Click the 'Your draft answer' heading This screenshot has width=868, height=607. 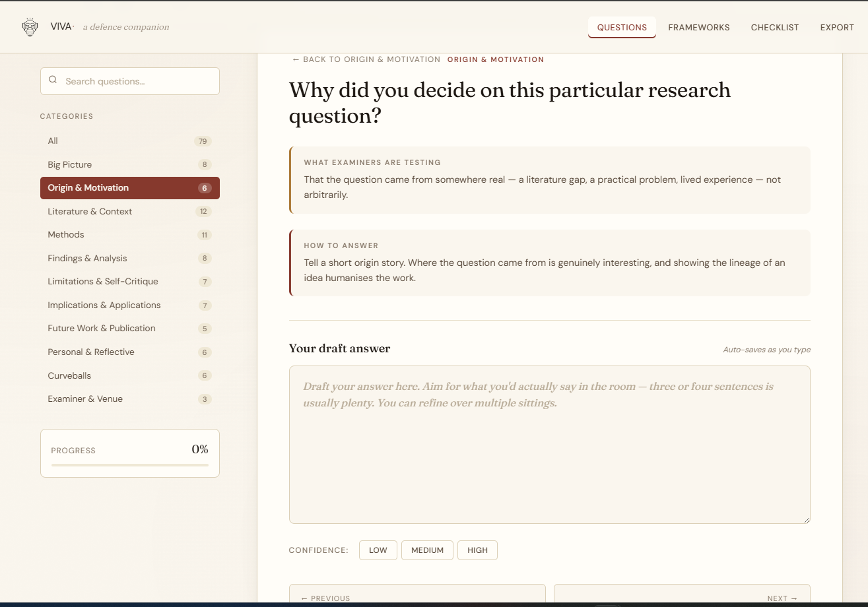(x=339, y=348)
